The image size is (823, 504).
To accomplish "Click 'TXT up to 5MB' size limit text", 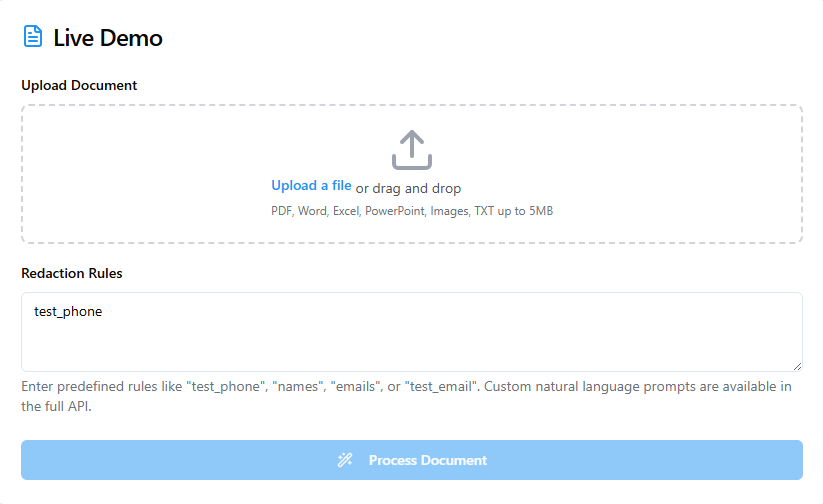I will click(513, 212).
